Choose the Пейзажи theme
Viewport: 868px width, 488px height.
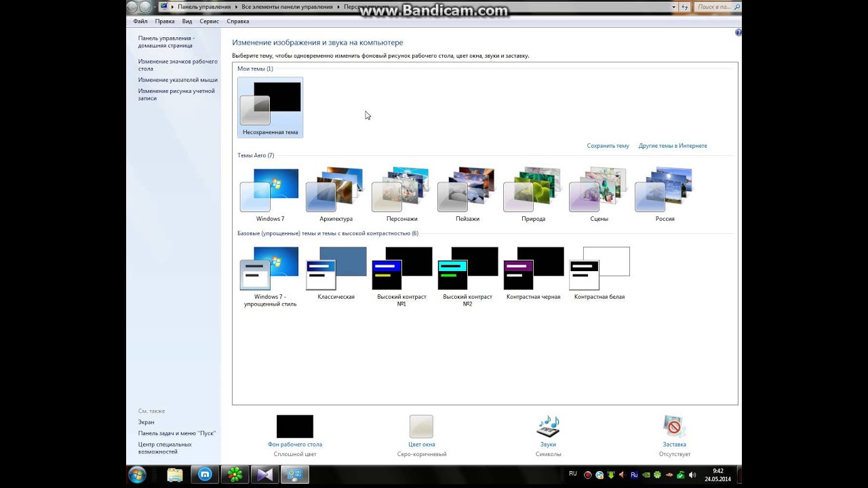click(x=467, y=195)
